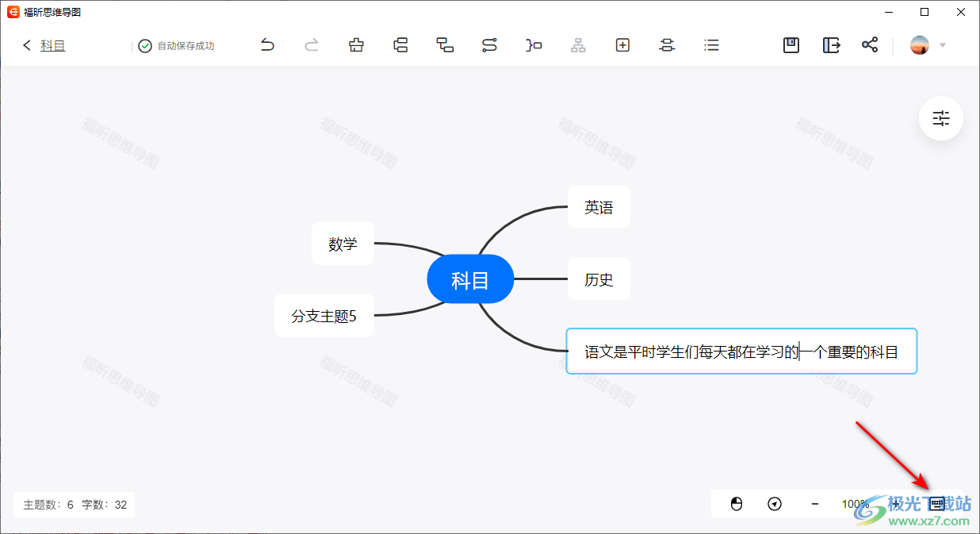Insert a subtopic using toolbar icon
The width and height of the screenshot is (980, 534).
446,45
